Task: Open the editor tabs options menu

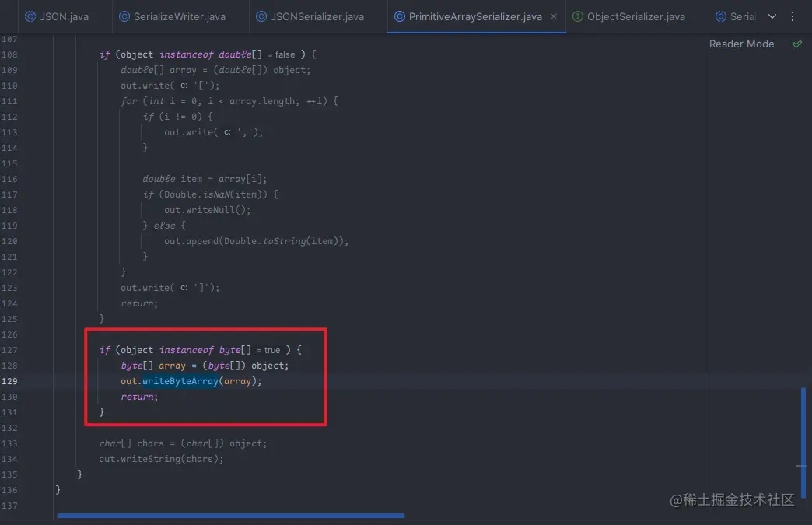Action: 793,16
